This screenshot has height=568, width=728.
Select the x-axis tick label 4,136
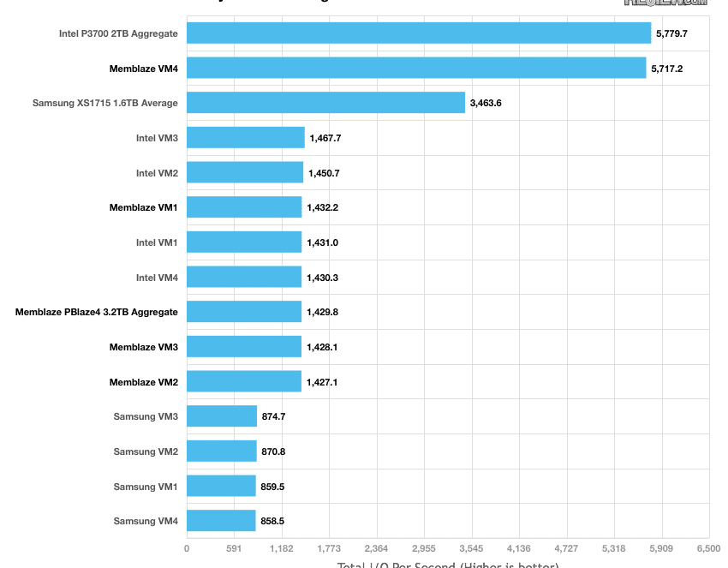(x=519, y=548)
